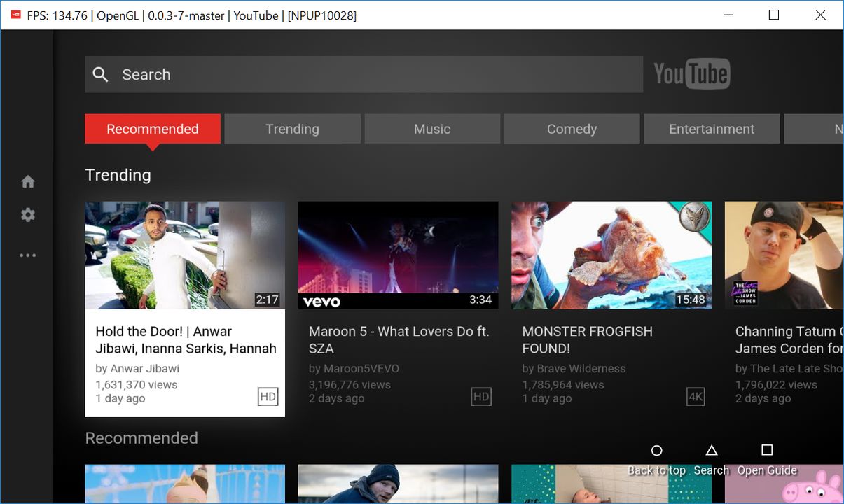Click the Trending section heading

coord(118,175)
